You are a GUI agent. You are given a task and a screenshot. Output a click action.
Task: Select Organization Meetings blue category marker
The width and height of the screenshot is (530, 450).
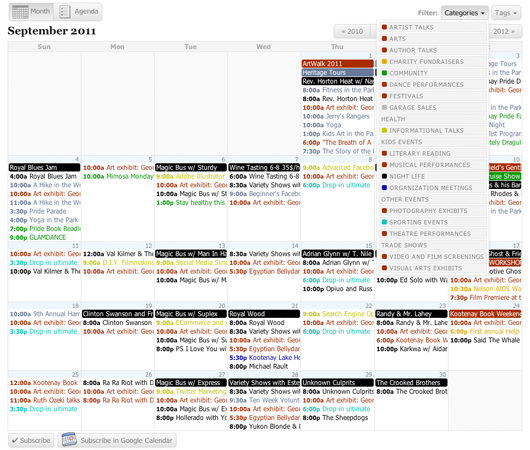pos(384,188)
